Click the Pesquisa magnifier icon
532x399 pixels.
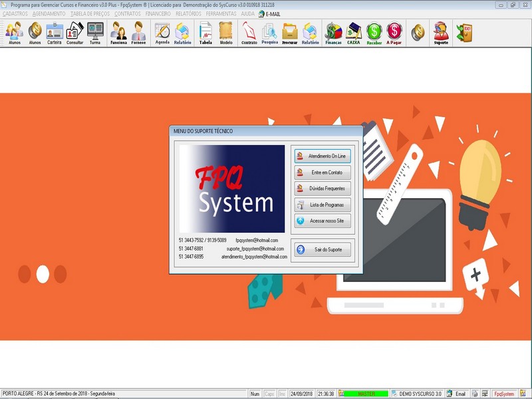point(270,33)
